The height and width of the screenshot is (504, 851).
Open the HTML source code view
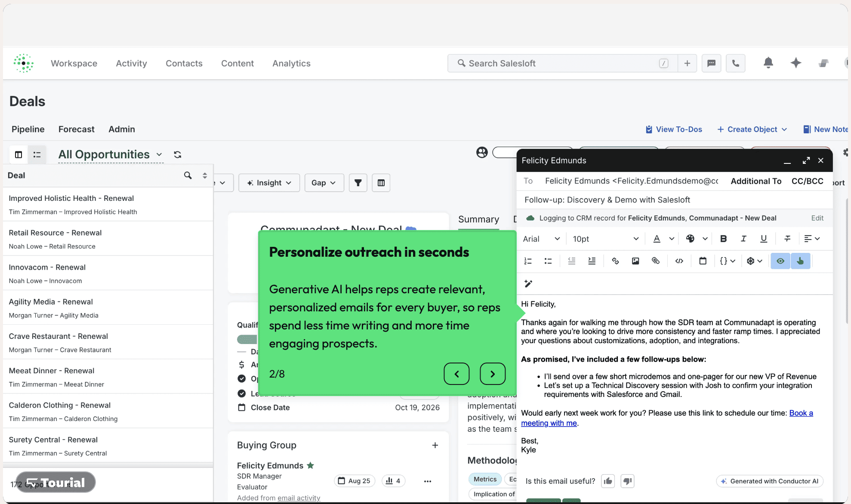679,261
